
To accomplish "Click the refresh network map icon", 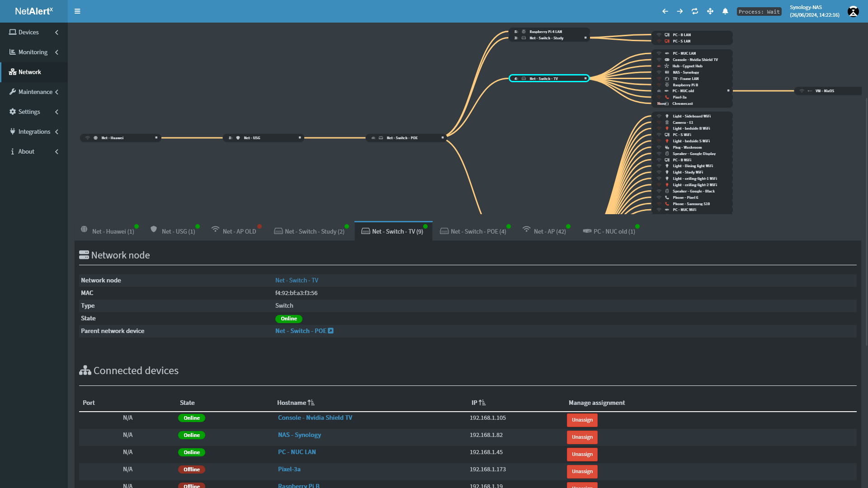I will click(694, 11).
